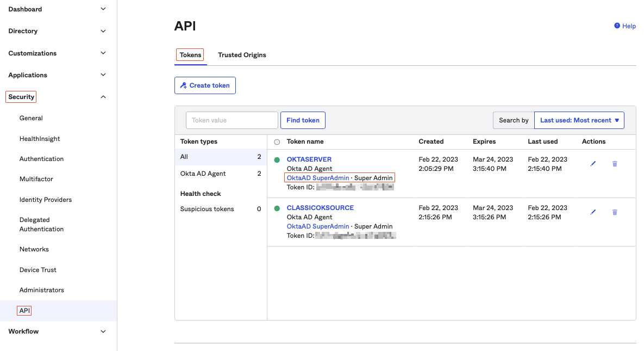
Task: Switch to the Tokens tab
Action: click(191, 55)
